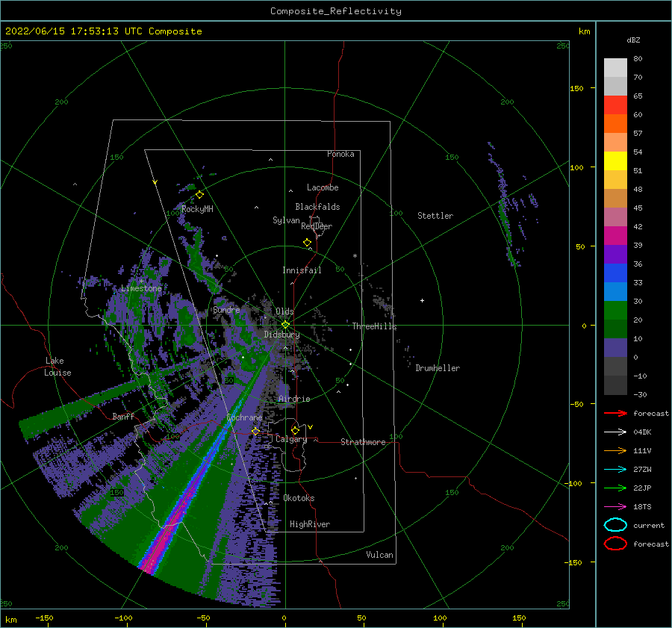
Task: Click the 10 dBZ slate-purple color swatch
Action: pyautogui.click(x=615, y=348)
